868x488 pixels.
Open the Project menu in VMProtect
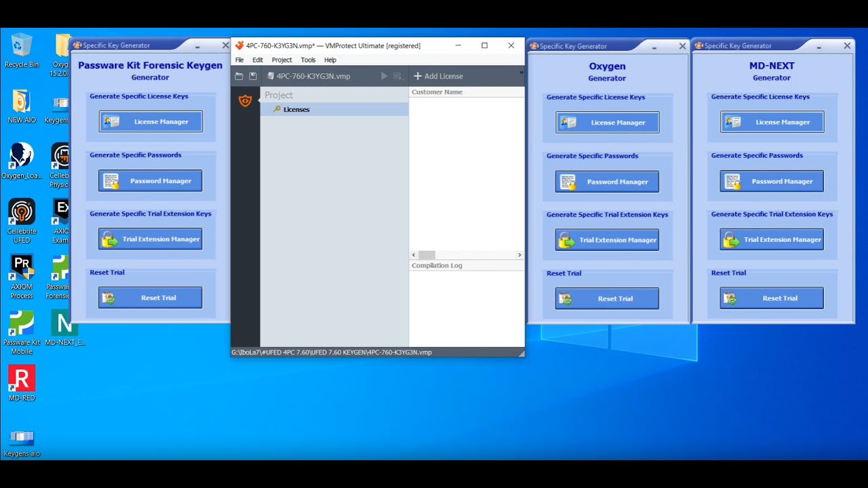[x=282, y=60]
